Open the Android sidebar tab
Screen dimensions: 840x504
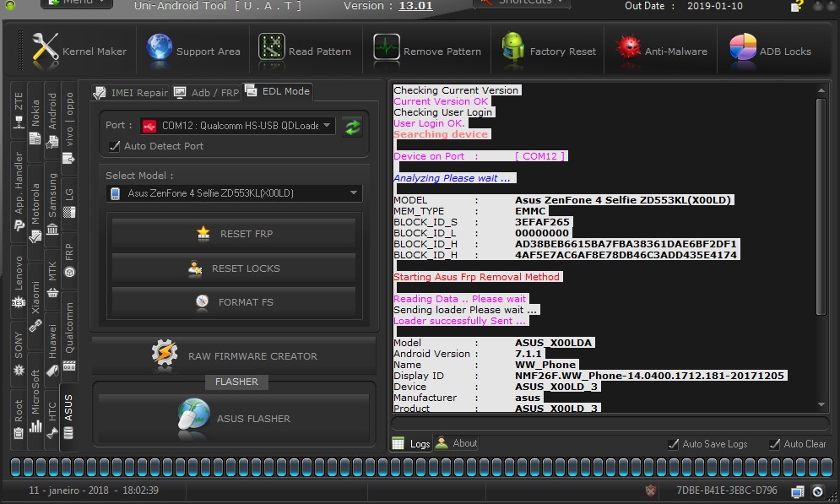(x=52, y=119)
